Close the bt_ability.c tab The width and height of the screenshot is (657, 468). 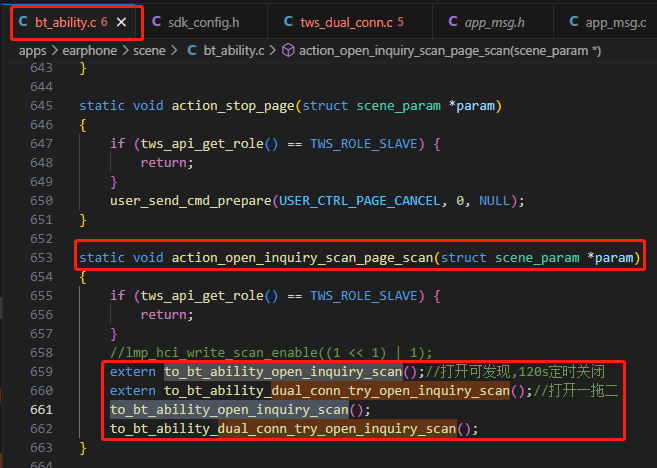click(x=122, y=22)
